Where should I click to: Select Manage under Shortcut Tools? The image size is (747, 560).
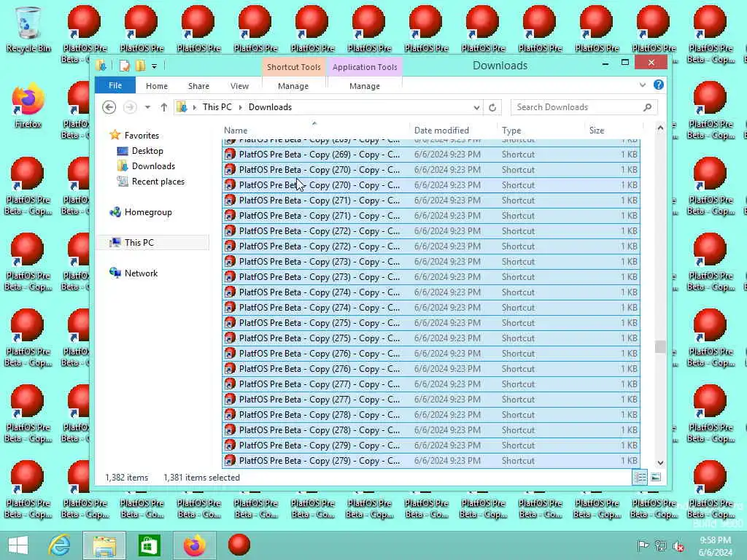[x=293, y=86]
